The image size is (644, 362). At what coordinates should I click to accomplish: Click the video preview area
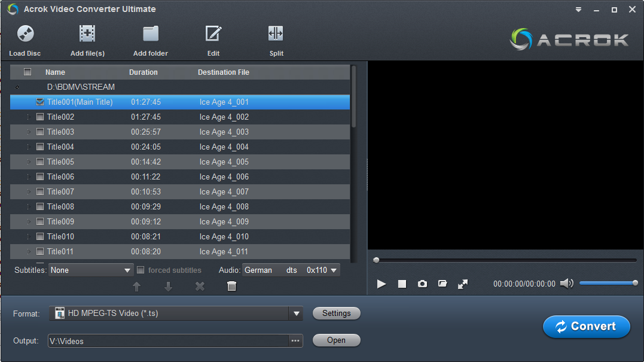pos(506,156)
